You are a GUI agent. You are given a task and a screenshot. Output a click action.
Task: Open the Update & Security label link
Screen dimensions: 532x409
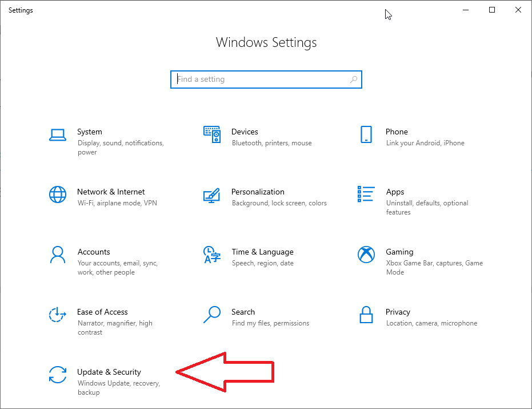(109, 372)
